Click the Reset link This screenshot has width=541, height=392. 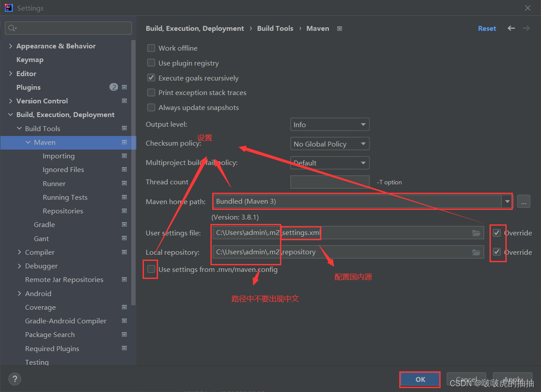tap(487, 28)
